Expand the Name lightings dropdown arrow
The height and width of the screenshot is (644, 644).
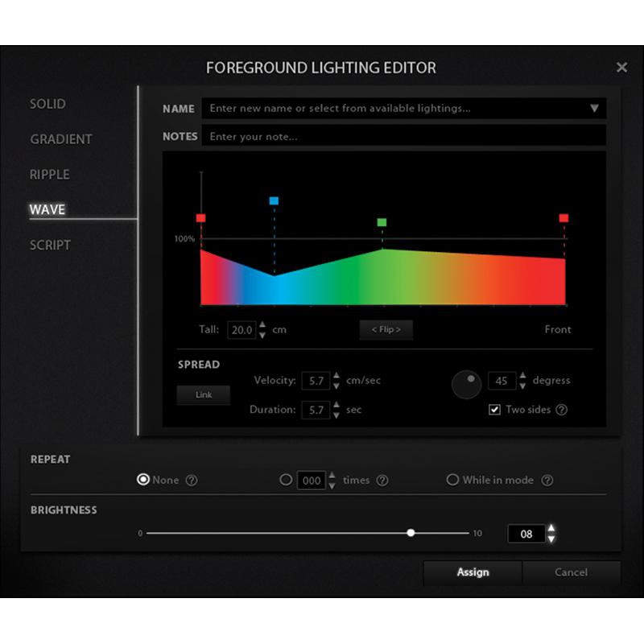click(594, 109)
